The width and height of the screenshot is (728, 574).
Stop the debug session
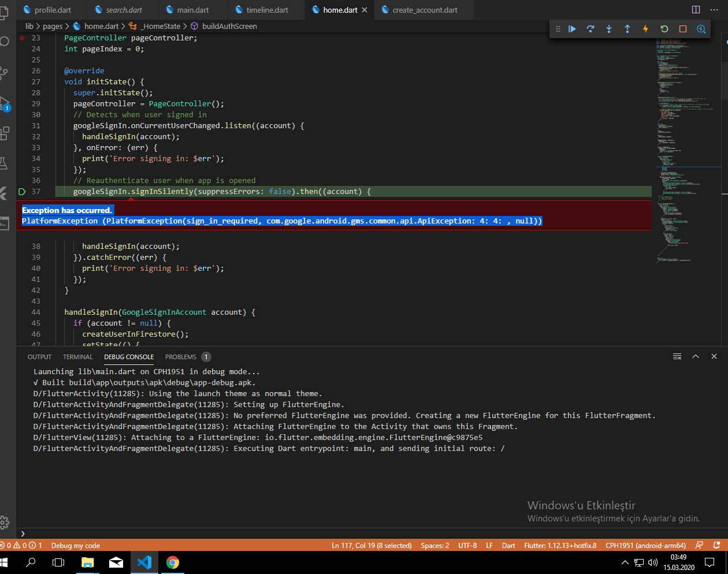tap(682, 29)
